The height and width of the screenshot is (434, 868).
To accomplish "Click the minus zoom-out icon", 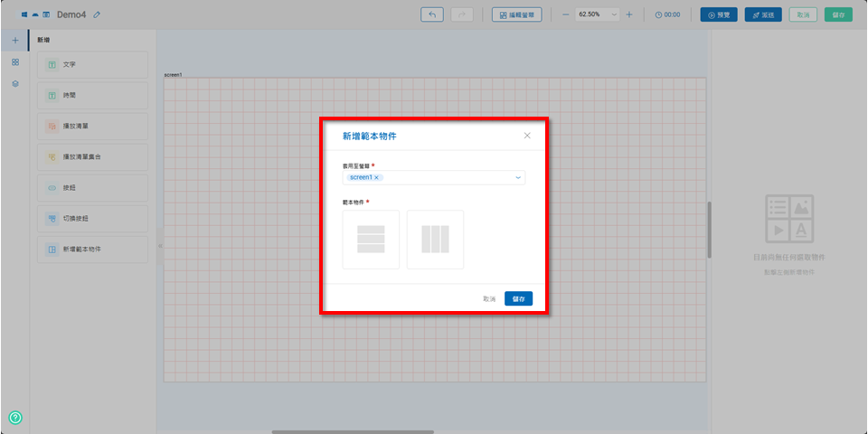I will (x=565, y=15).
